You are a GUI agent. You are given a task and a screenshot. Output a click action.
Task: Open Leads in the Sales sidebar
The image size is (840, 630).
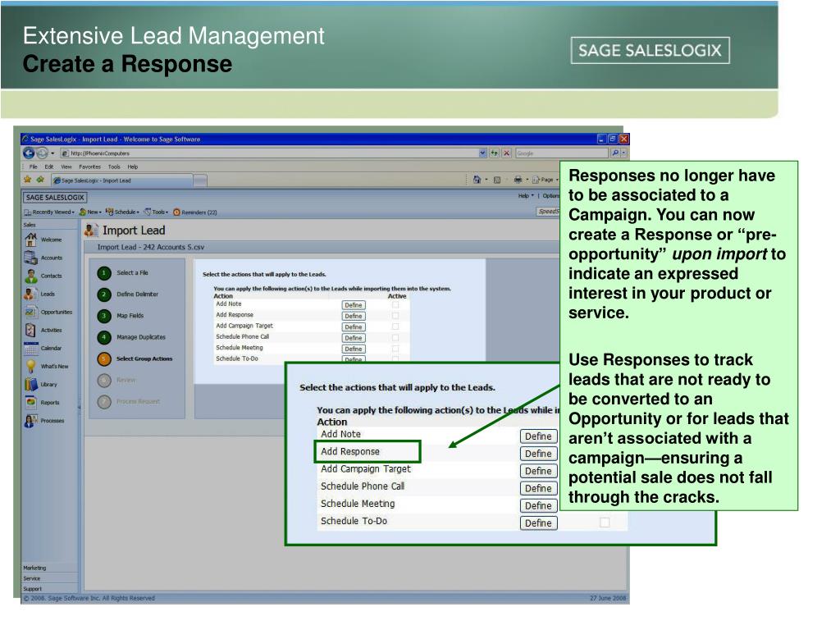click(x=39, y=294)
